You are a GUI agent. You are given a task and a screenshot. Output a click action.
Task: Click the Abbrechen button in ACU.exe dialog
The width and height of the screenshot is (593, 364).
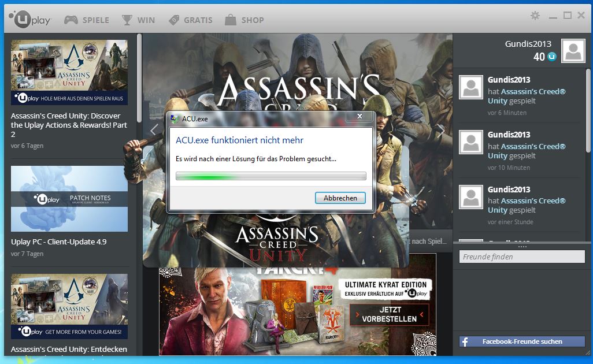pos(340,198)
